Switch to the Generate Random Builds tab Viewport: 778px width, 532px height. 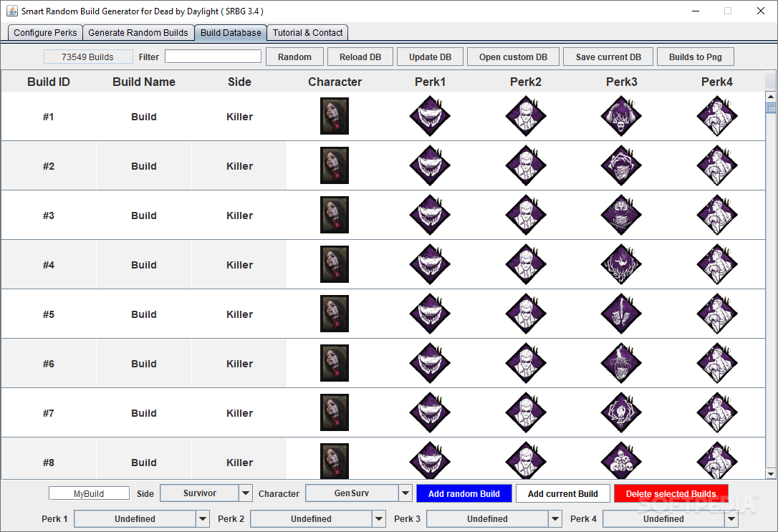[x=138, y=33]
